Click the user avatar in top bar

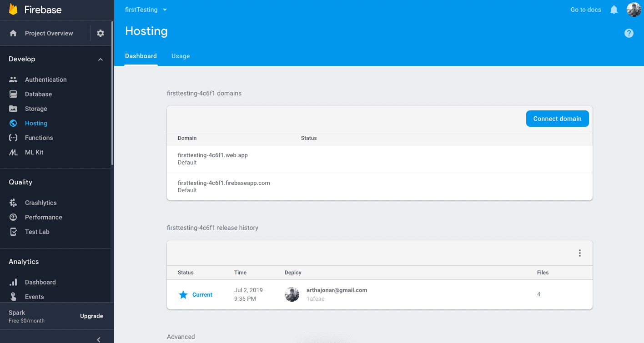[634, 10]
